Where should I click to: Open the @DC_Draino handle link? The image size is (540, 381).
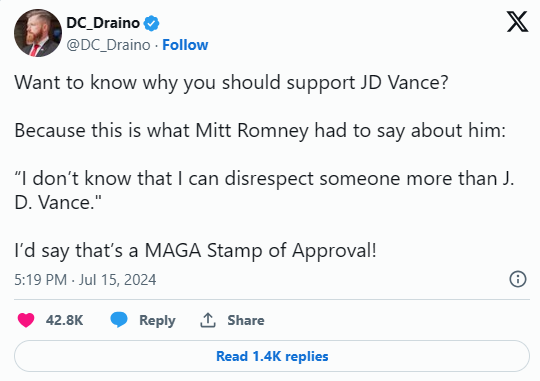point(108,45)
